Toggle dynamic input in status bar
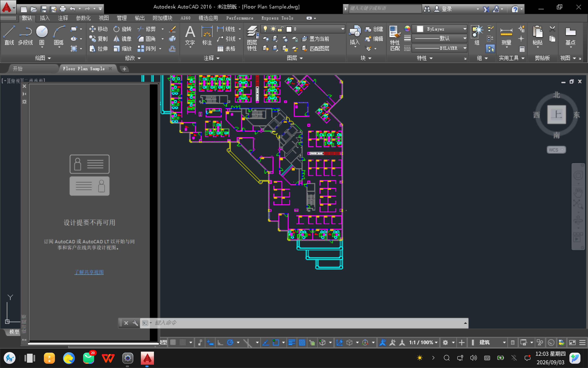The width and height of the screenshot is (588, 368). point(210,342)
